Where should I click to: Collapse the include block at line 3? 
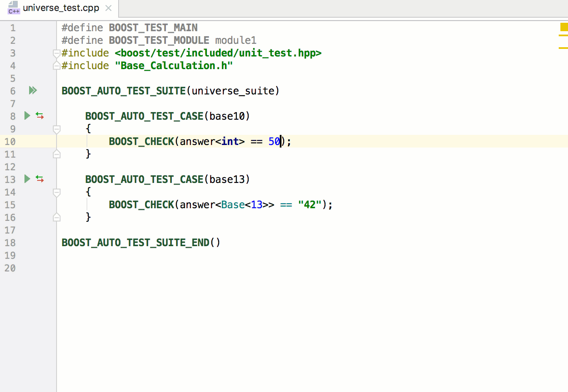click(x=57, y=53)
